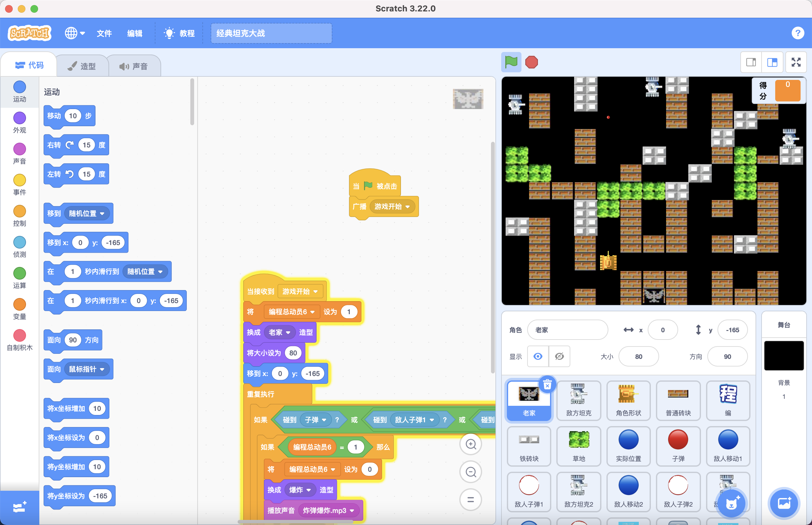Hide the sprite with crossed-eye icon
This screenshot has height=525, width=812.
[559, 356]
